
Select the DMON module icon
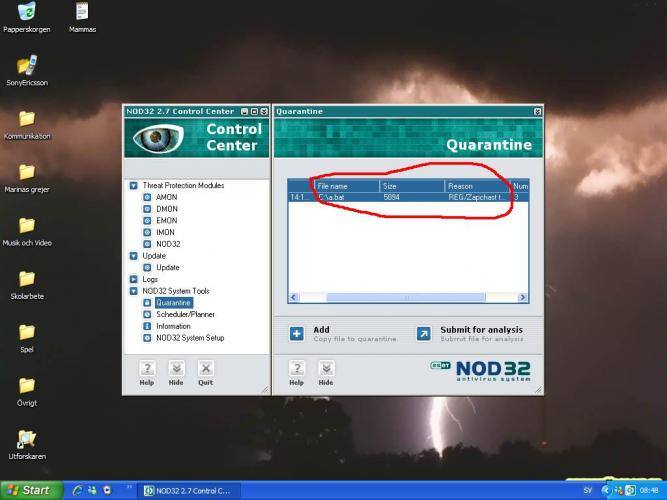[146, 209]
